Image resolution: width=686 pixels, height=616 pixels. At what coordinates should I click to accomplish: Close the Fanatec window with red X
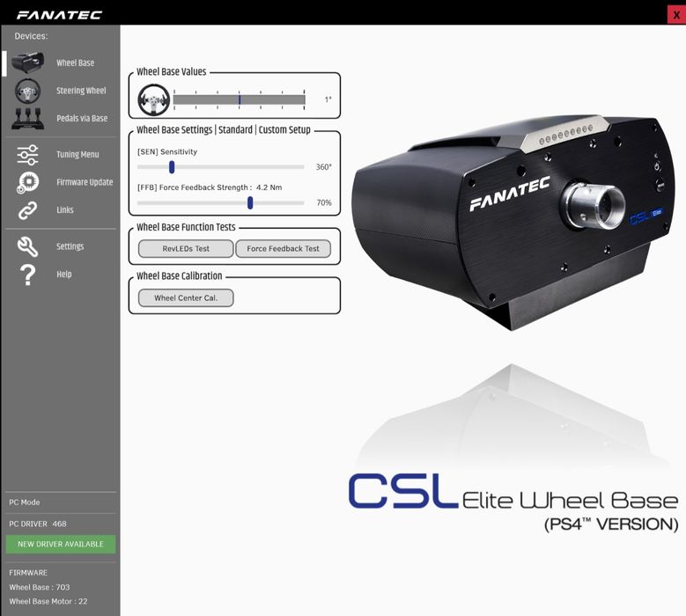[676, 15]
